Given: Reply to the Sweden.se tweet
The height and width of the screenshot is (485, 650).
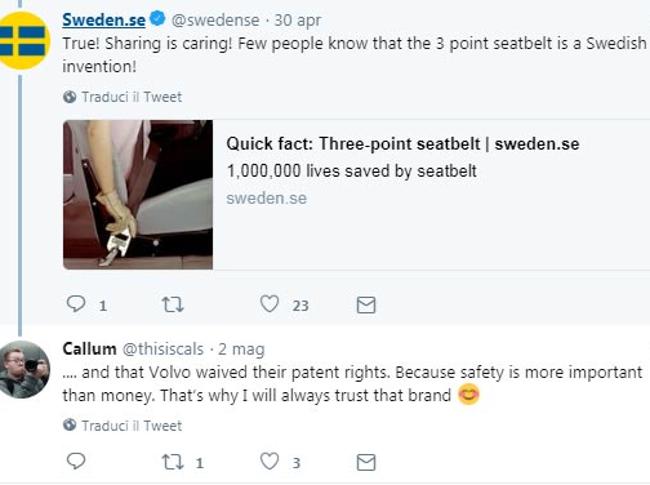Looking at the screenshot, I should [x=76, y=304].
